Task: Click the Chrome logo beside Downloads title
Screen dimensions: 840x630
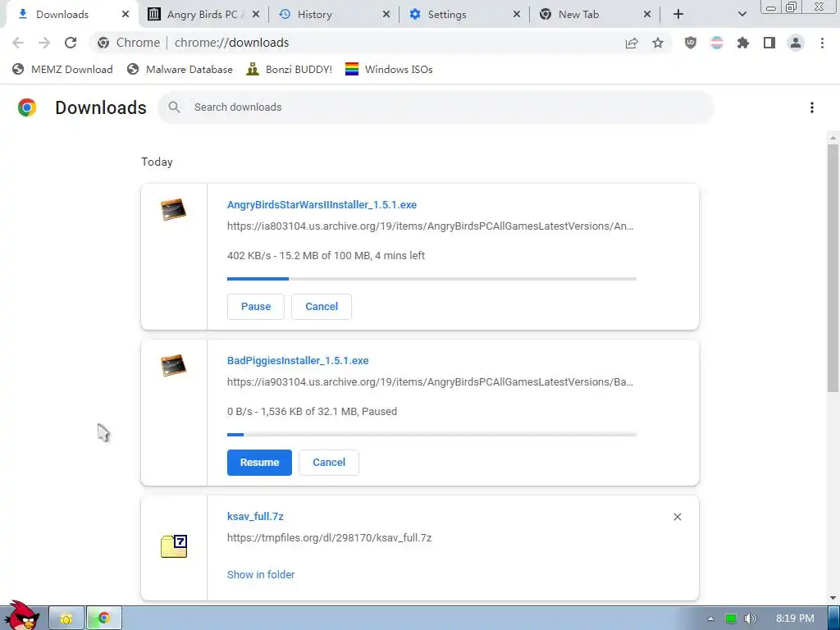Action: (x=27, y=107)
